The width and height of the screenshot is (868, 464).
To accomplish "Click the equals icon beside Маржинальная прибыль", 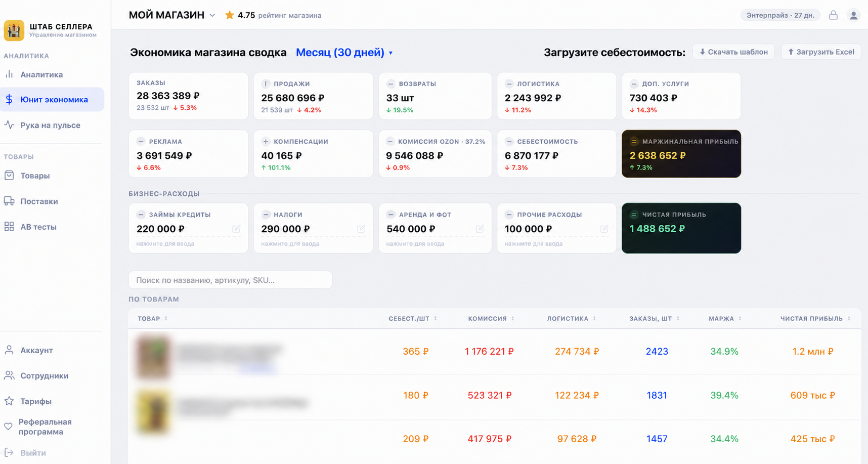I will click(x=634, y=142).
